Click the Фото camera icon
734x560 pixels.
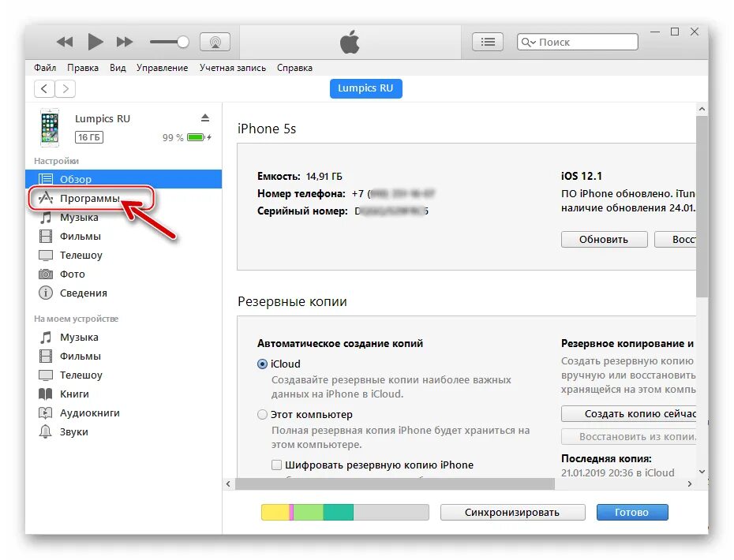46,274
